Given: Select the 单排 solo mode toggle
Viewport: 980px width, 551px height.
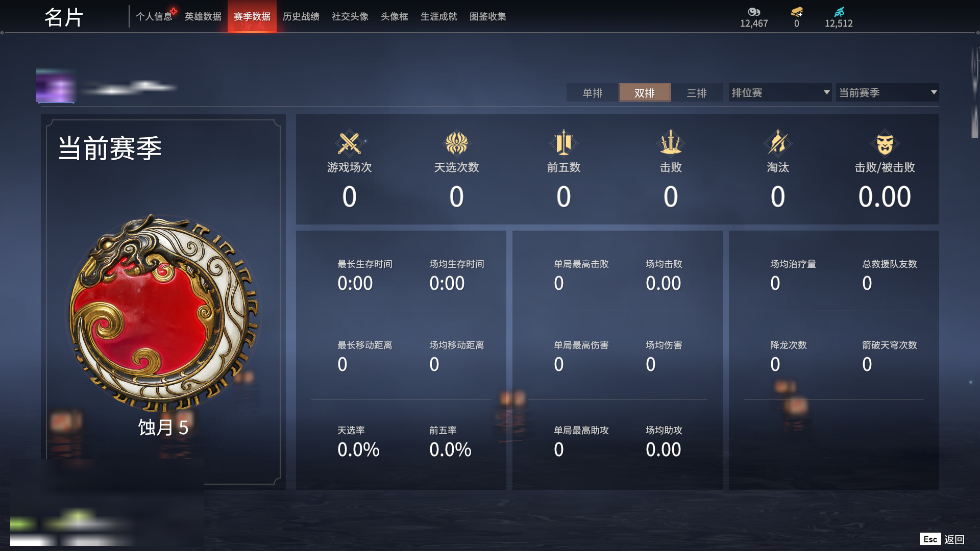Looking at the screenshot, I should [x=593, y=93].
